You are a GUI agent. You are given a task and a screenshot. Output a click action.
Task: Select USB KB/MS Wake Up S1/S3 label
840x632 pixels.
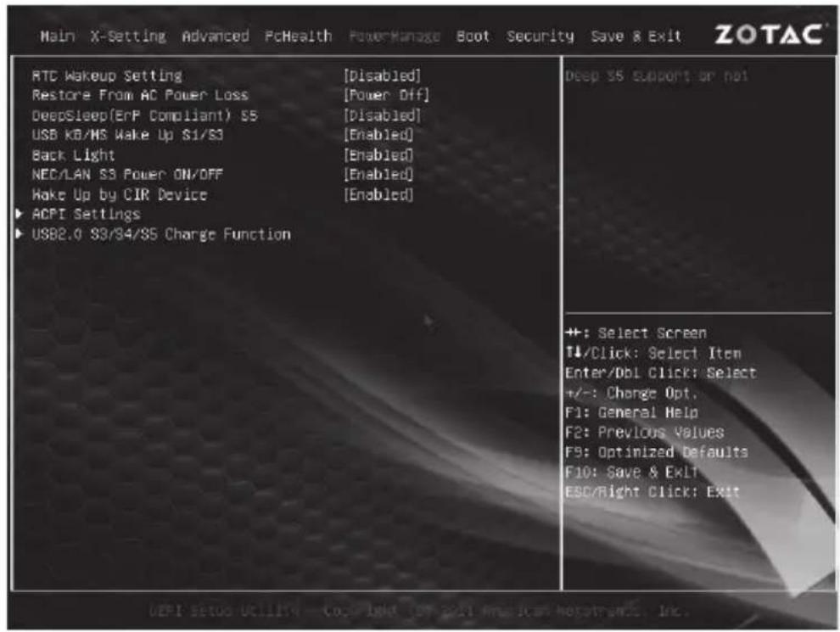127,135
